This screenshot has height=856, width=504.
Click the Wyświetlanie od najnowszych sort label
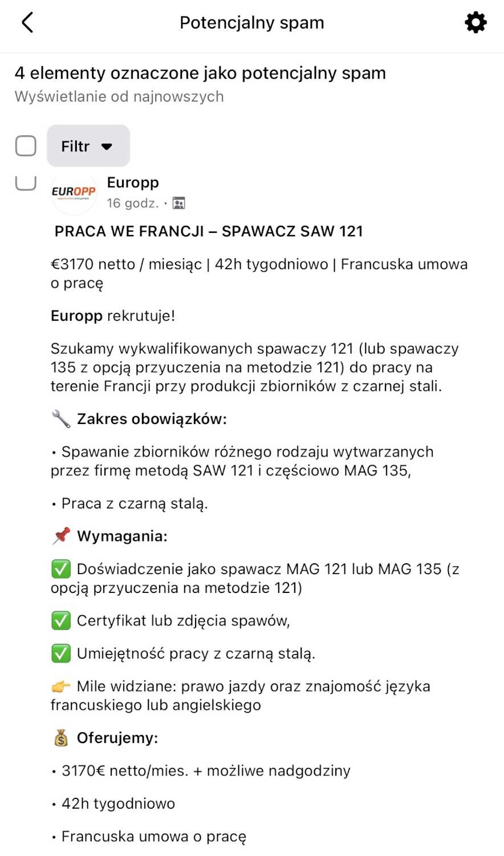[x=119, y=96]
